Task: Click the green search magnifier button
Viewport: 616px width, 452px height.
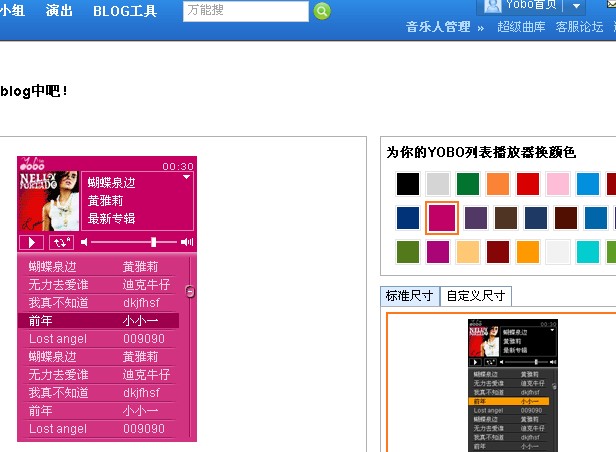Action: (x=322, y=11)
